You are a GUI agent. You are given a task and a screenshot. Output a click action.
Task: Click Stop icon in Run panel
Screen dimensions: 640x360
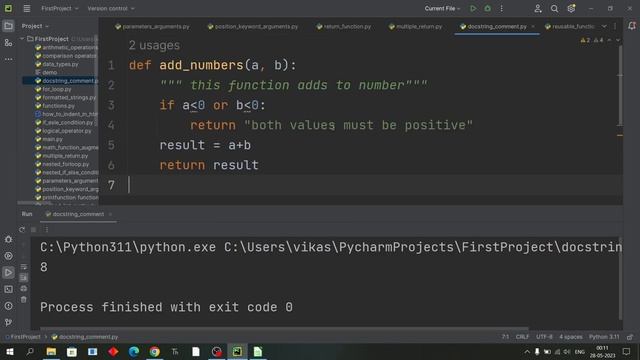click(34, 229)
